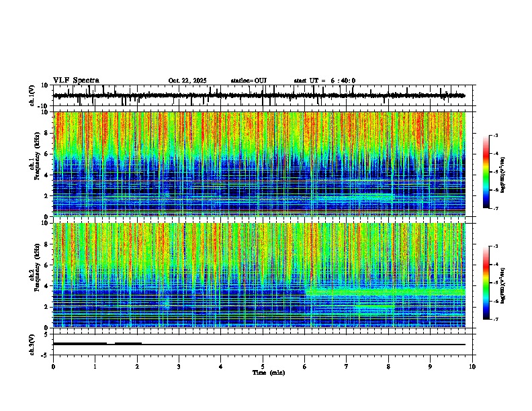Click the "-3" label on ch.2 color bar

[x=495, y=246]
